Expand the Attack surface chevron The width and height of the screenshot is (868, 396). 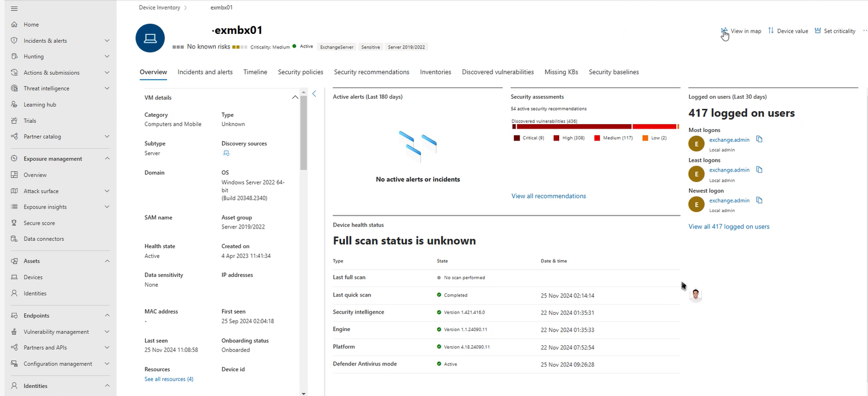pos(107,191)
